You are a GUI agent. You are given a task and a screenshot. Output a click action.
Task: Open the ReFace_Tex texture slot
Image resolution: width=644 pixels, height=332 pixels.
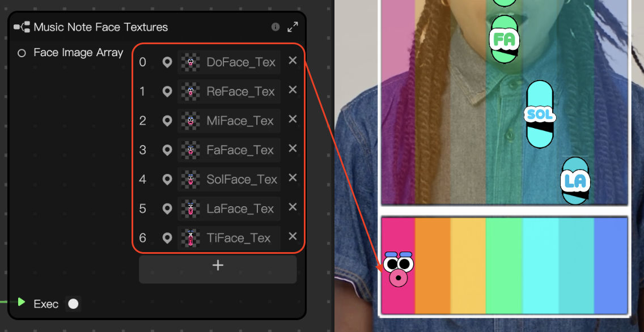pos(229,92)
